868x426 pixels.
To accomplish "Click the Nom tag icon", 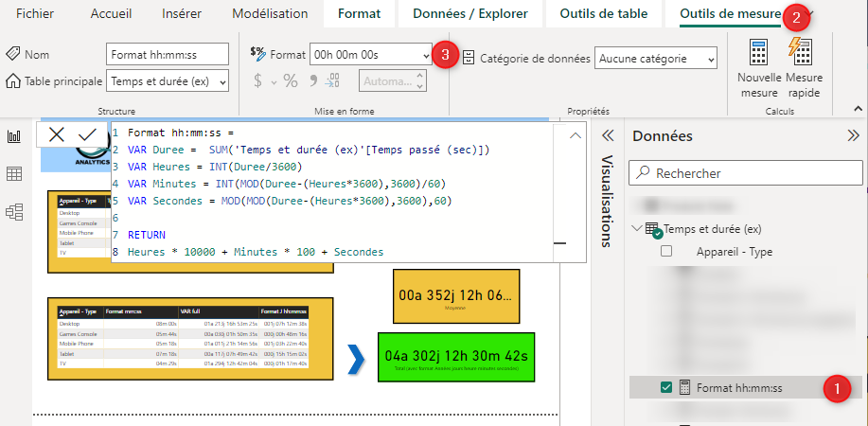I will (12, 54).
